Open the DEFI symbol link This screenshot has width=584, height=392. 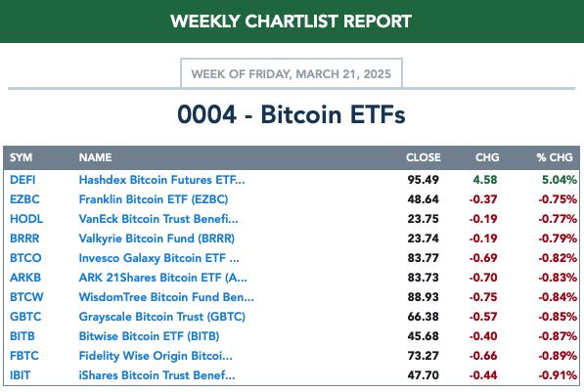pos(22,180)
